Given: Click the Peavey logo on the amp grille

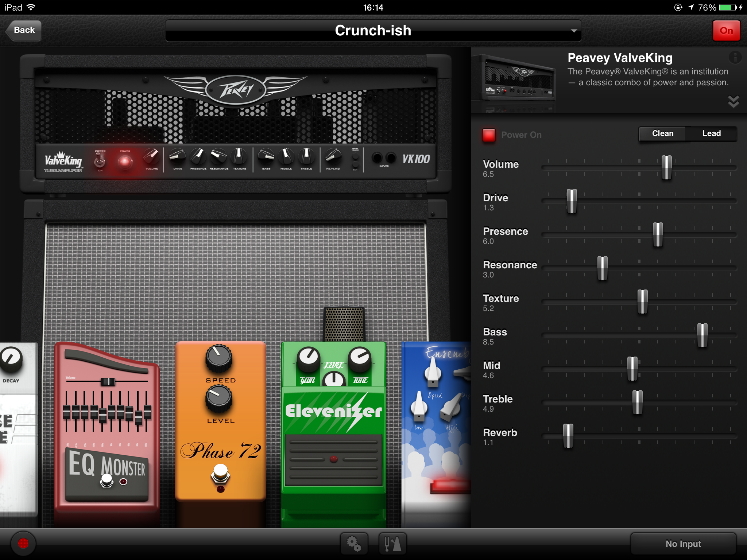Looking at the screenshot, I should pyautogui.click(x=236, y=89).
